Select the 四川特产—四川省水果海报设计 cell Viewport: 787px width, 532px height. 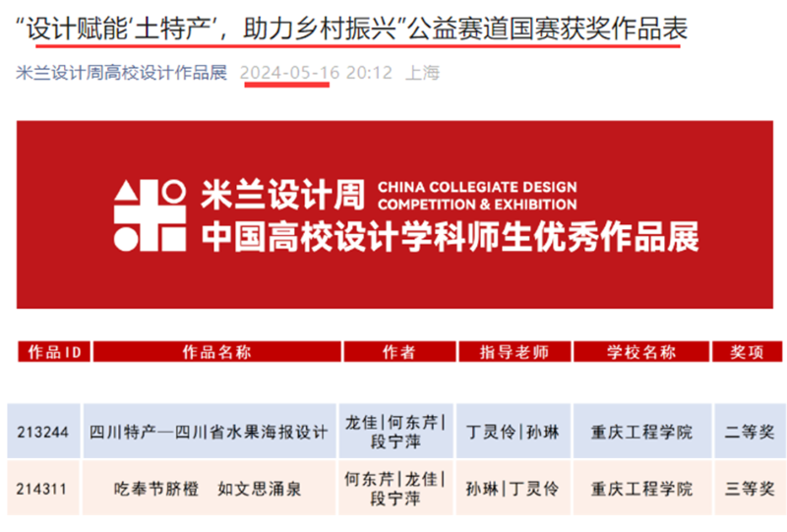point(209,432)
